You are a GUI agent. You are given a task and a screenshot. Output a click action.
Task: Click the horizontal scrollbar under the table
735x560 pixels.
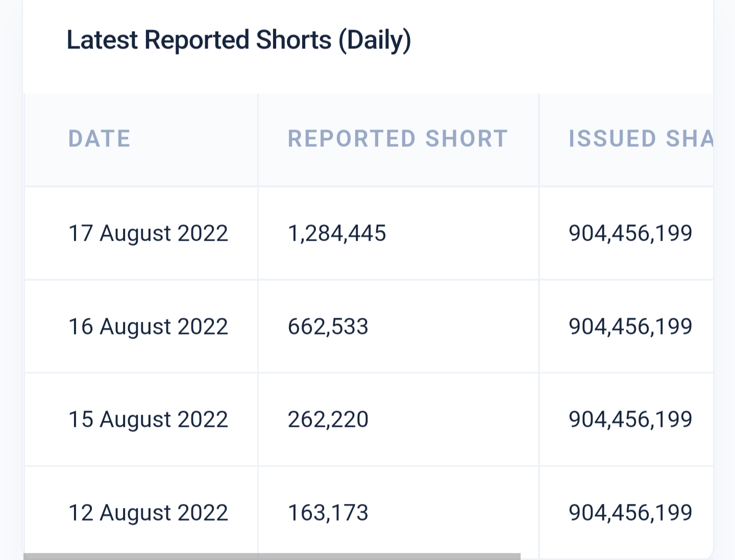point(272,556)
